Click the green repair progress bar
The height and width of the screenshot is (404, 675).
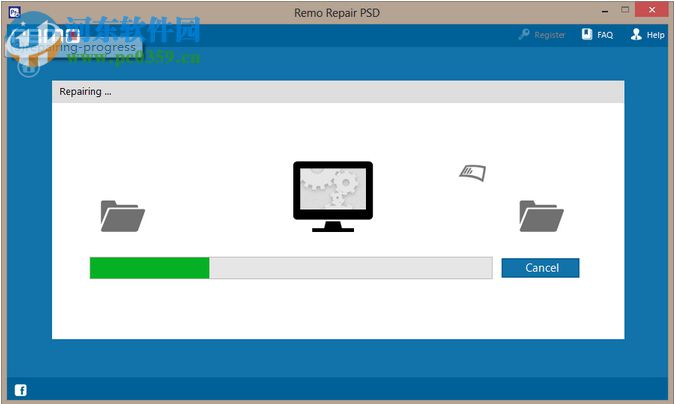click(149, 268)
